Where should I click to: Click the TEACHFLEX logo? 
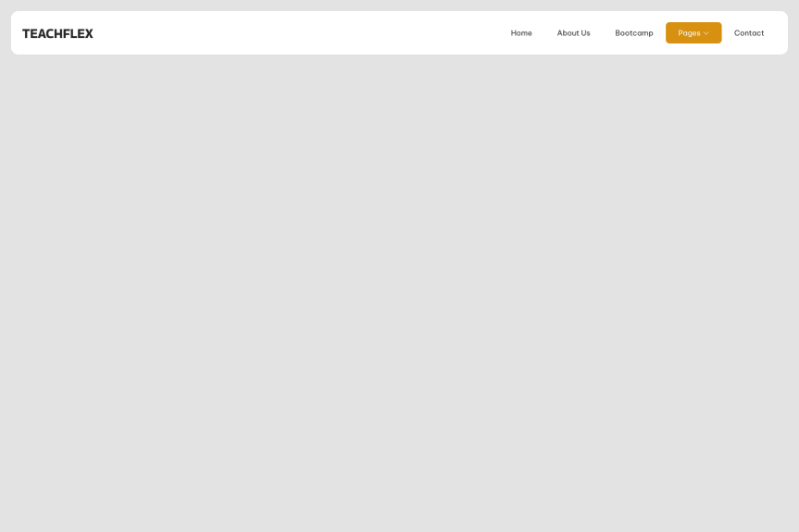click(x=58, y=33)
